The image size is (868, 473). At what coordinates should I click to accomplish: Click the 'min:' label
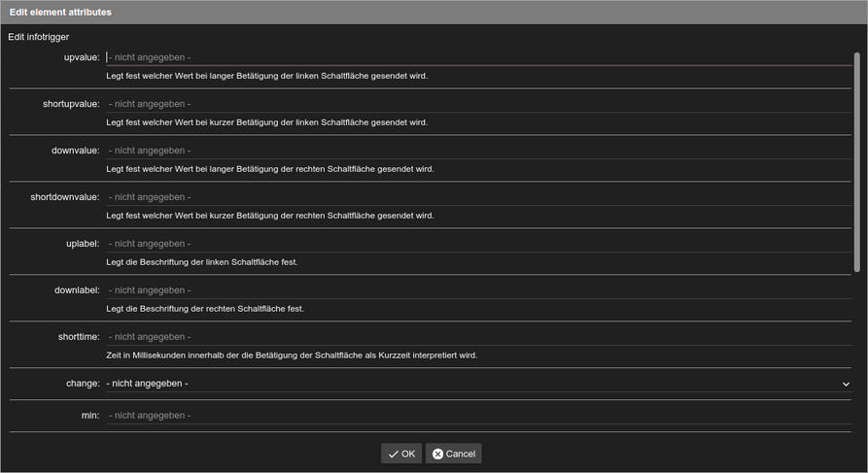pyautogui.click(x=90, y=416)
